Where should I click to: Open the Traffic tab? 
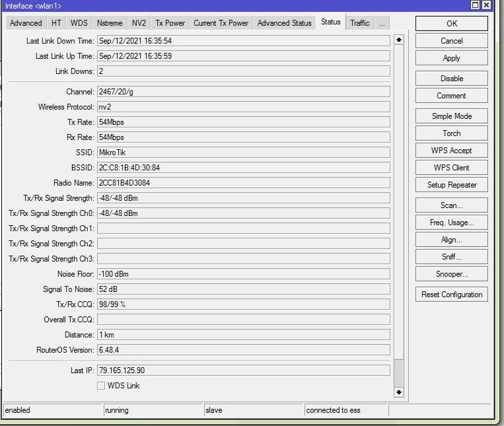[360, 23]
